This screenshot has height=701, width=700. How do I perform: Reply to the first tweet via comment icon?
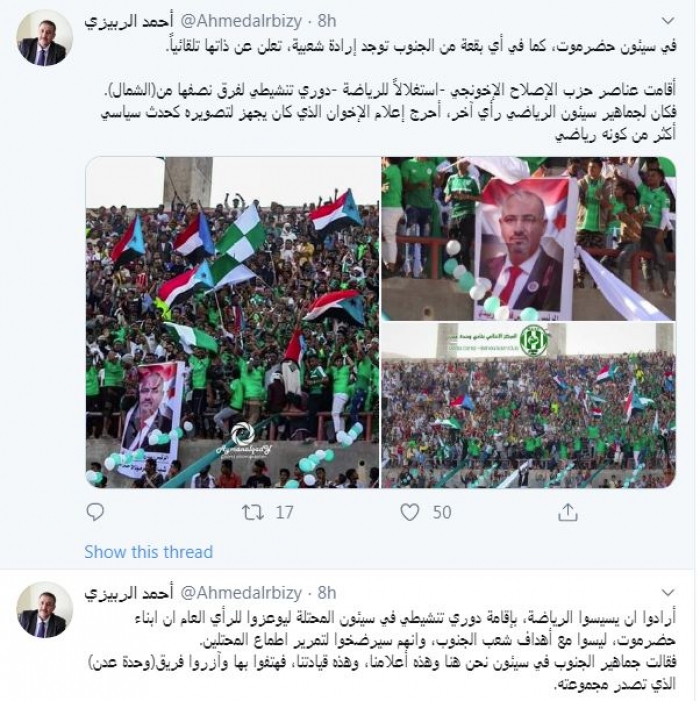click(x=95, y=512)
